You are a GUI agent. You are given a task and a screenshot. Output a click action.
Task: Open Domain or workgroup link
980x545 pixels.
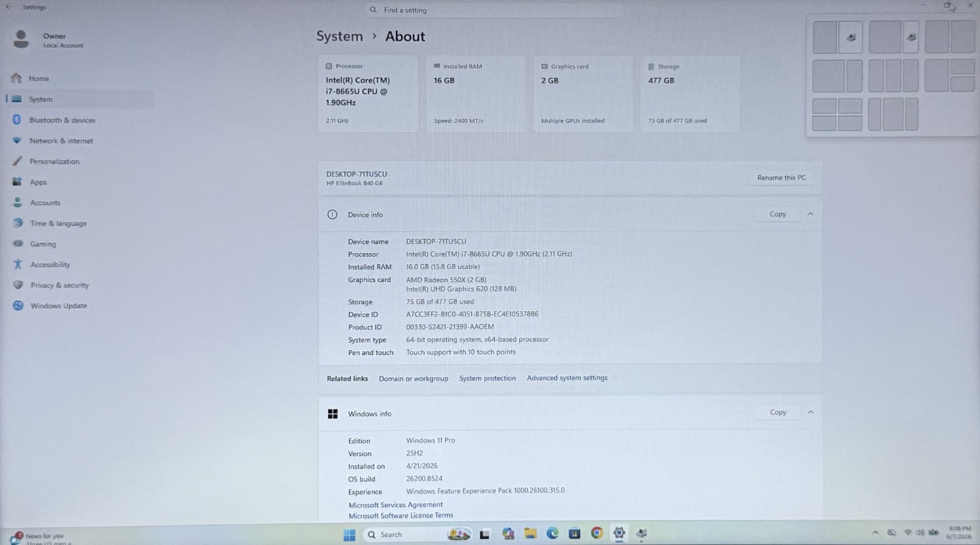(x=413, y=379)
